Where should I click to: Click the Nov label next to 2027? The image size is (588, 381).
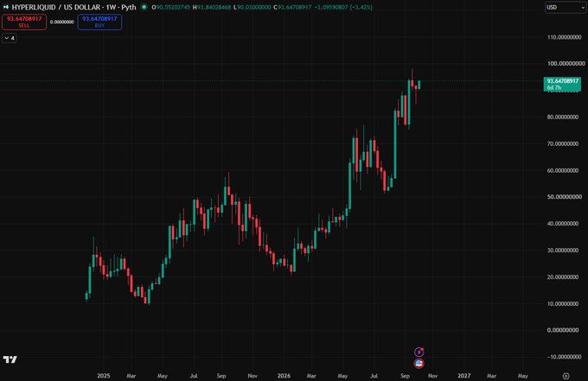click(x=432, y=376)
